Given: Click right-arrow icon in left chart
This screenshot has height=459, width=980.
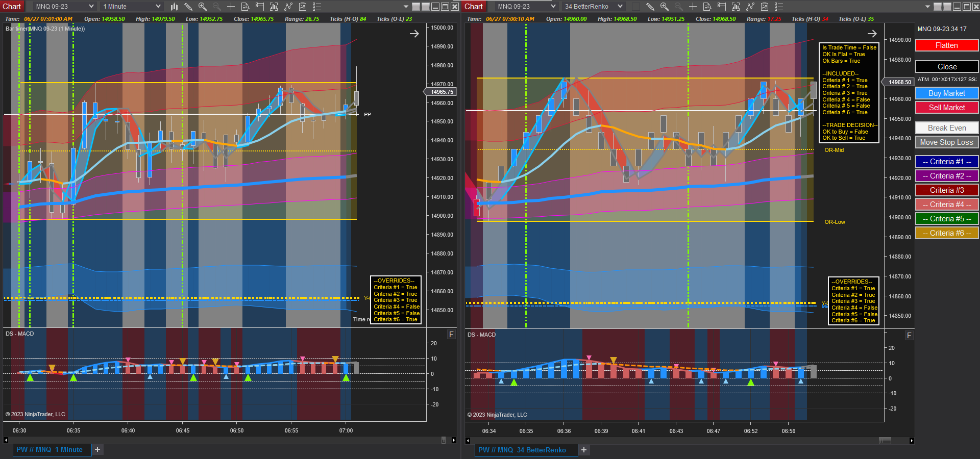Looking at the screenshot, I should pos(414,34).
